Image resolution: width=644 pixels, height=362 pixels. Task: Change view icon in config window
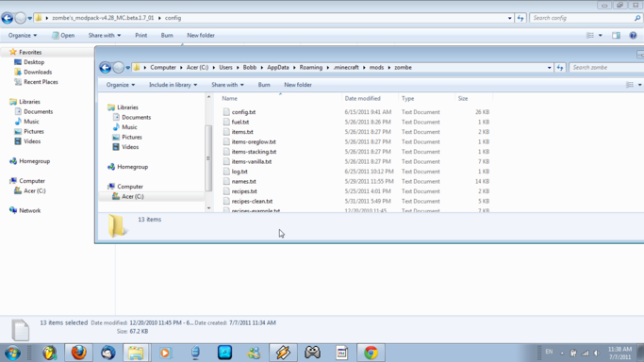(x=590, y=35)
